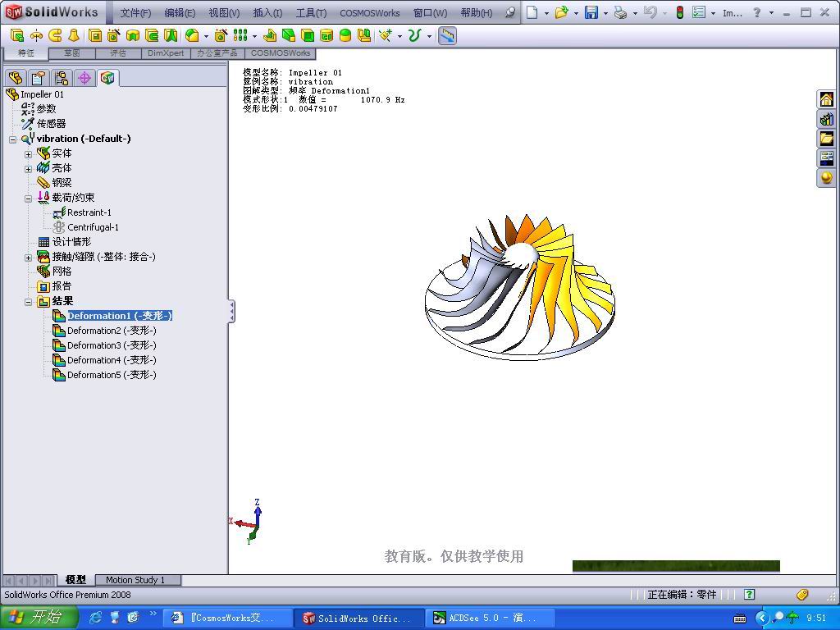Open dropdown next to Options icon

pyautogui.click(x=713, y=13)
